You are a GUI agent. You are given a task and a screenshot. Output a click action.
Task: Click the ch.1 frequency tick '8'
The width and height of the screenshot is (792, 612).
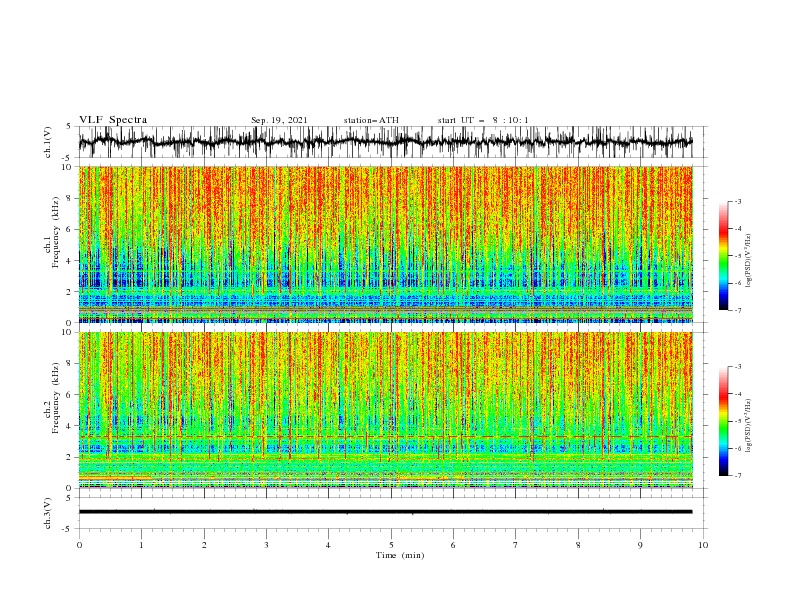pos(70,198)
